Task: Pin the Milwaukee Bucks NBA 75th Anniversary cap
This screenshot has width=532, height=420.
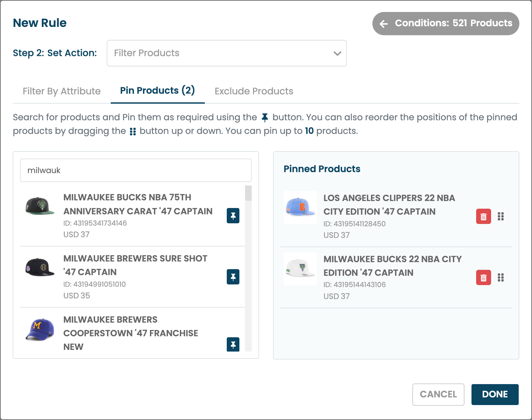Action: coord(233,216)
